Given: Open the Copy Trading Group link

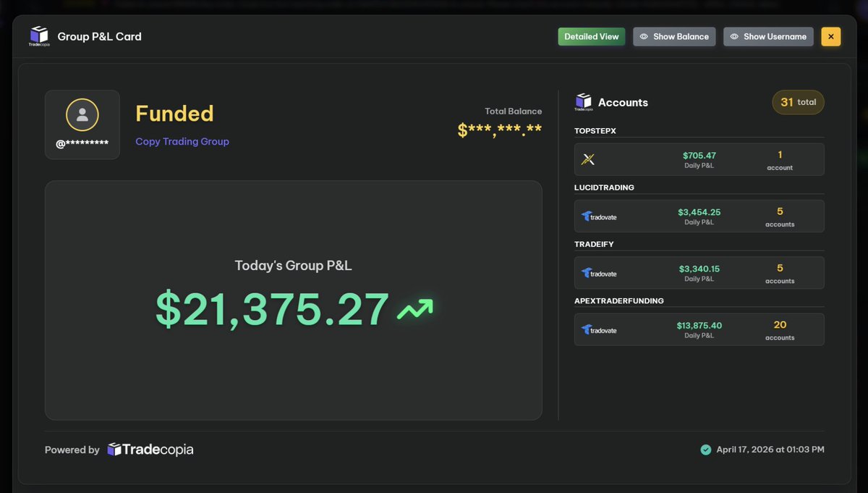Looking at the screenshot, I should tap(182, 141).
